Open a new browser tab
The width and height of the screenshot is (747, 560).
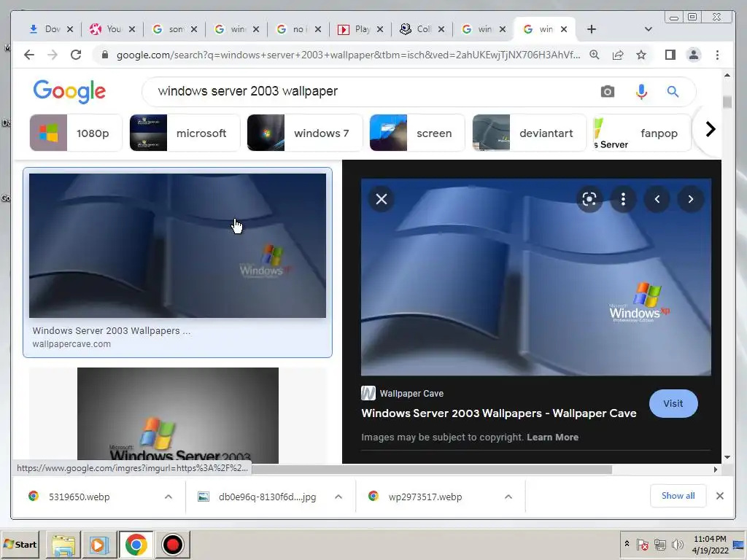(591, 29)
